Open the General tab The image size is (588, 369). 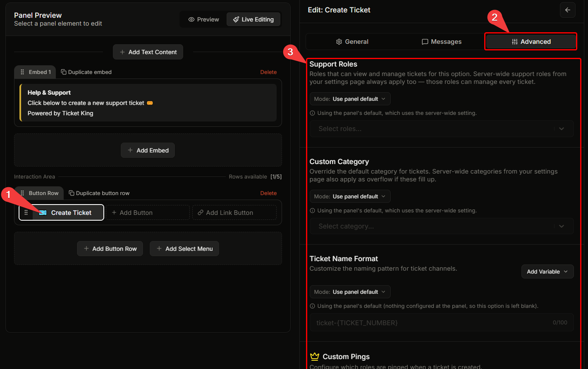352,42
